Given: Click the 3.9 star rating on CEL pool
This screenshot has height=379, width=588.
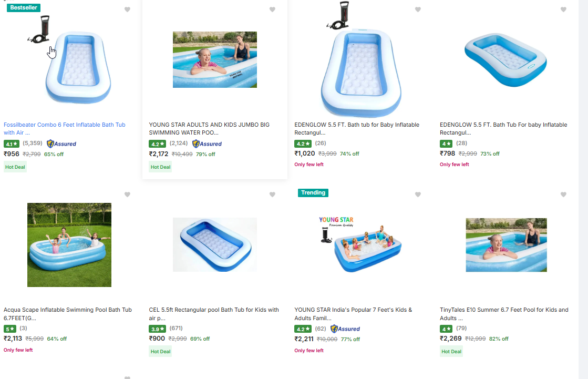Looking at the screenshot, I should click(x=157, y=329).
